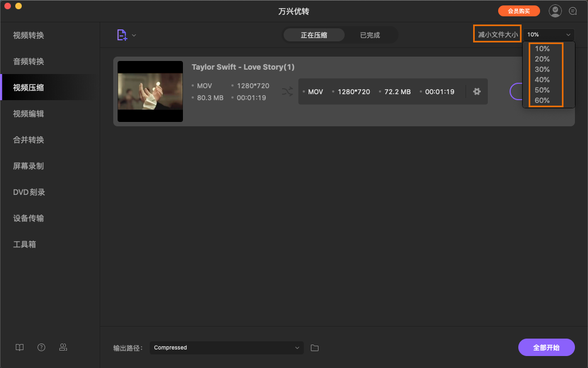
Task: Switch to the 已完成 tab
Action: point(370,35)
